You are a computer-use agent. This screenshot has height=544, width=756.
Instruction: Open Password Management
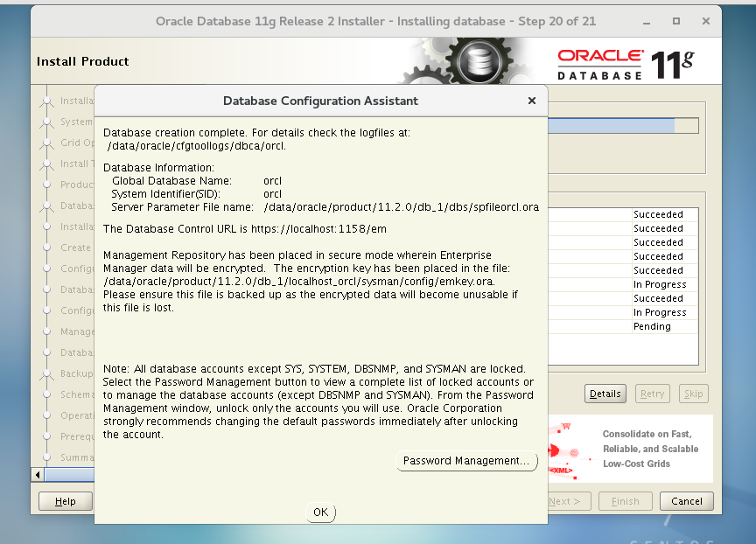(466, 460)
